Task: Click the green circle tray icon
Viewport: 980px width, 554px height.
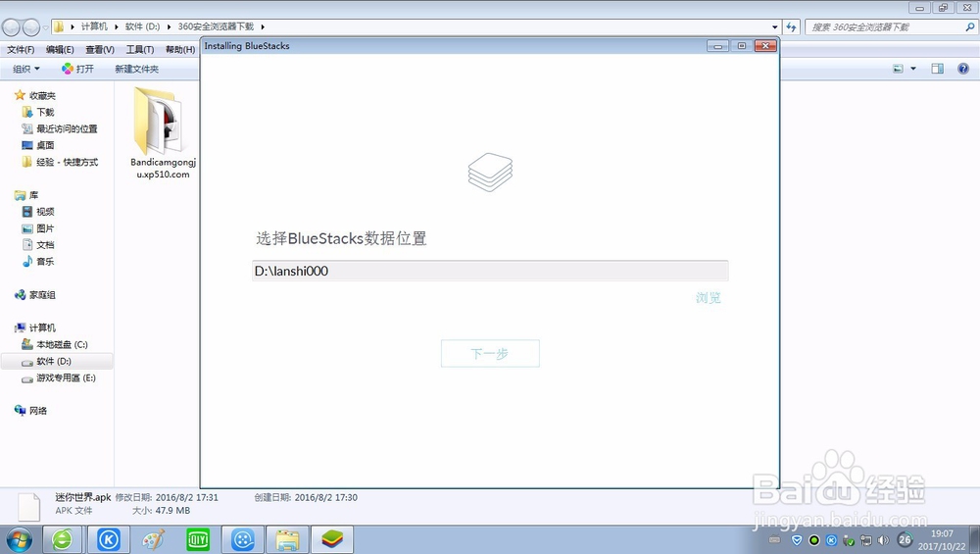Action: [813, 539]
